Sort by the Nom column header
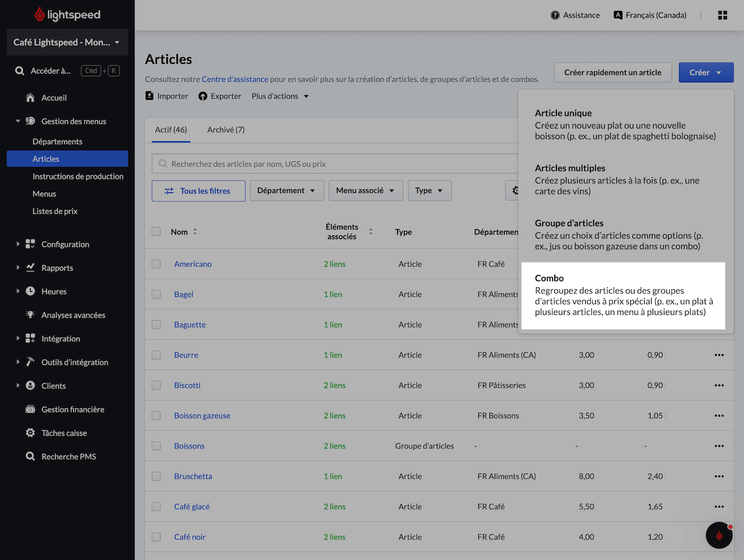This screenshot has width=744, height=560. click(x=184, y=232)
